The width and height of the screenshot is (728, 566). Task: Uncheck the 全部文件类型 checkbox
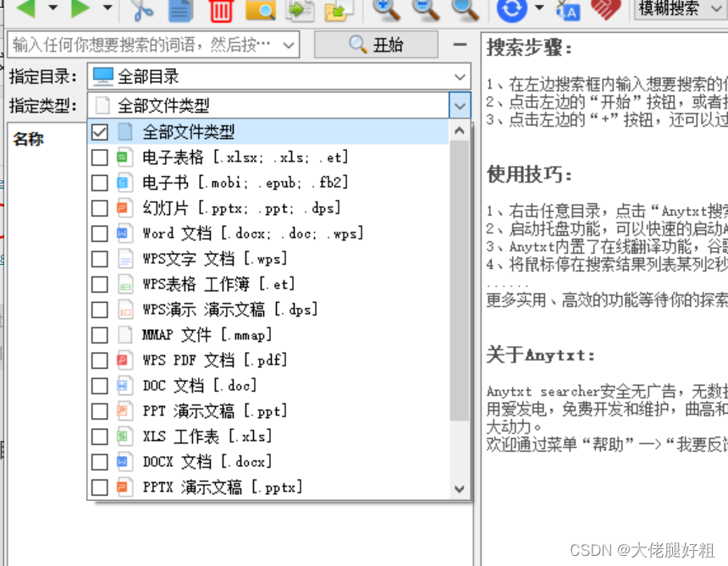[100, 132]
